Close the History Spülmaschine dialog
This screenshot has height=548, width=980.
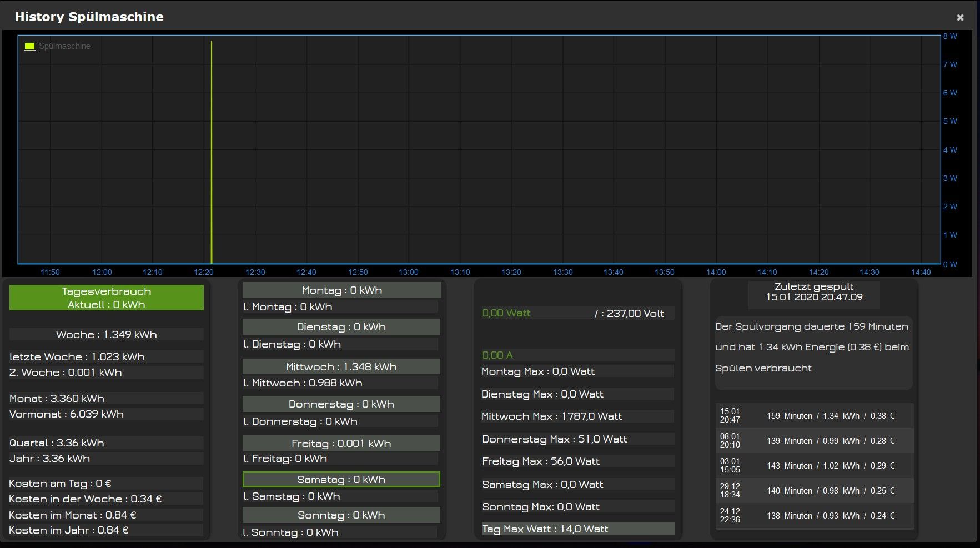coord(960,17)
